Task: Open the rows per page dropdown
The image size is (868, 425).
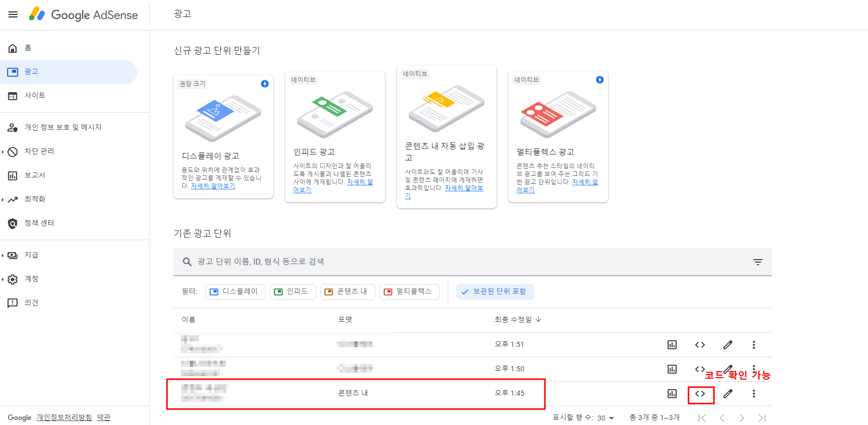Action: (x=606, y=418)
